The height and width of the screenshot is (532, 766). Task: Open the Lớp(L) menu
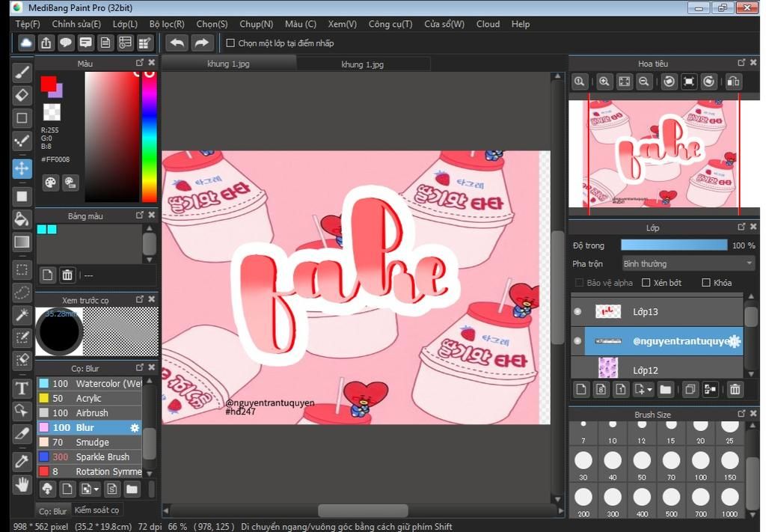point(125,24)
